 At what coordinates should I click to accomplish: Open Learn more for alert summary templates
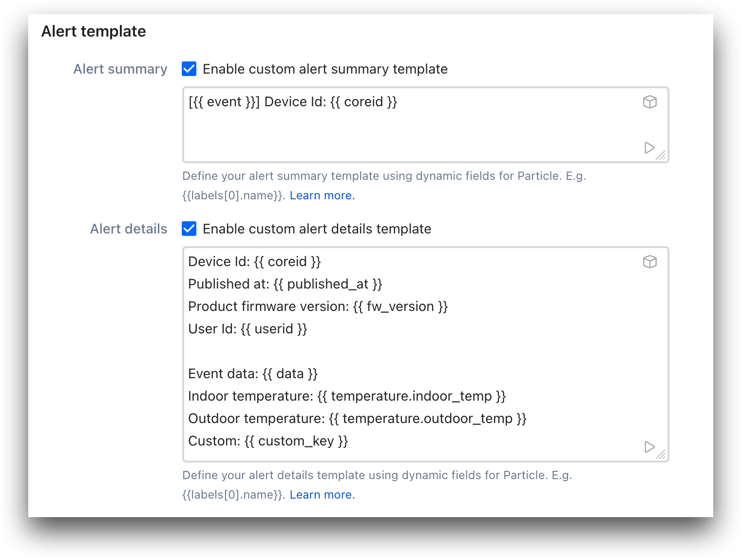point(322,195)
